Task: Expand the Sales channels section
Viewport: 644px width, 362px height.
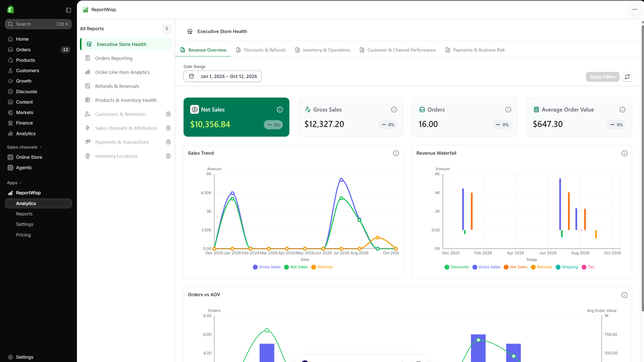Action: coord(24,147)
